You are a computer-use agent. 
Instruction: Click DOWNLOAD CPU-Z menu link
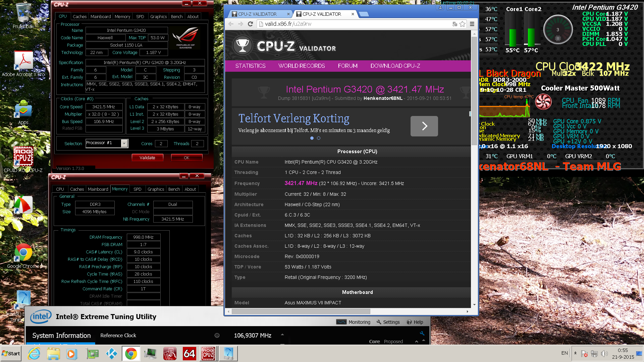pyautogui.click(x=395, y=66)
